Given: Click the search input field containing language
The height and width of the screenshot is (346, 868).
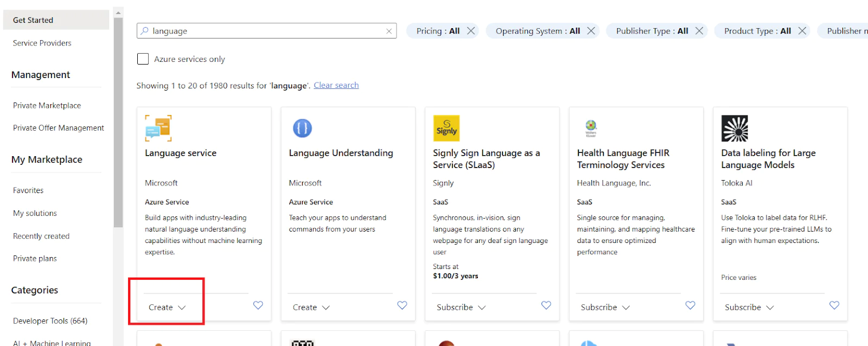Looking at the screenshot, I should (x=266, y=31).
